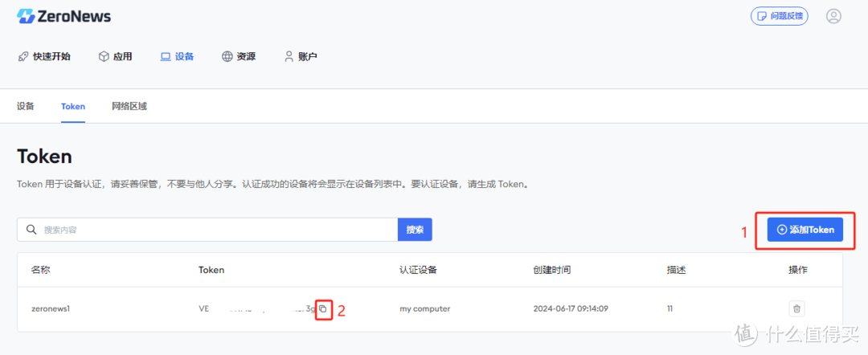Focus the 搜索内容 search field

click(207, 230)
